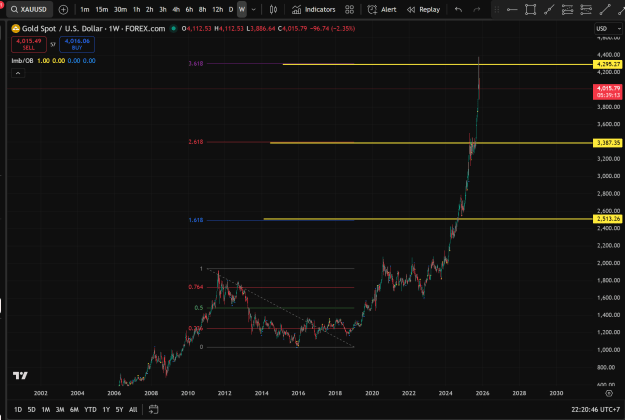
Task: Select the 3.618 Fibonacci level label
Action: click(196, 63)
